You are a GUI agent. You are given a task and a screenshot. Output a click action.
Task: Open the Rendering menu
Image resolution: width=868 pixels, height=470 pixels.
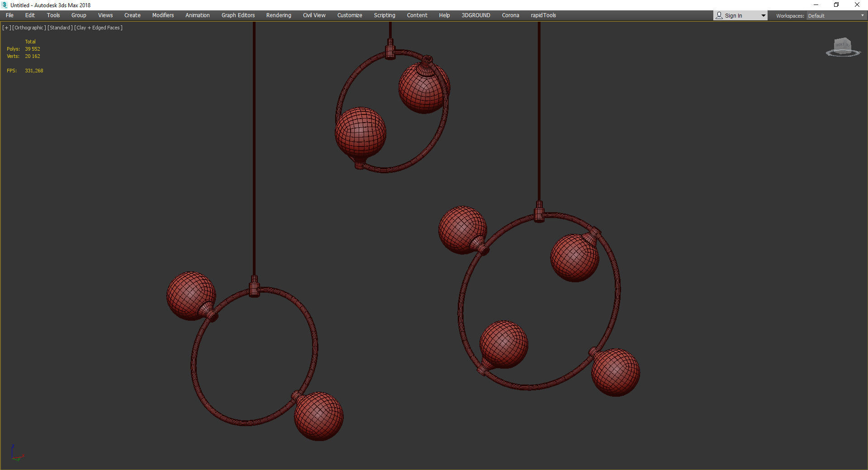click(x=279, y=15)
